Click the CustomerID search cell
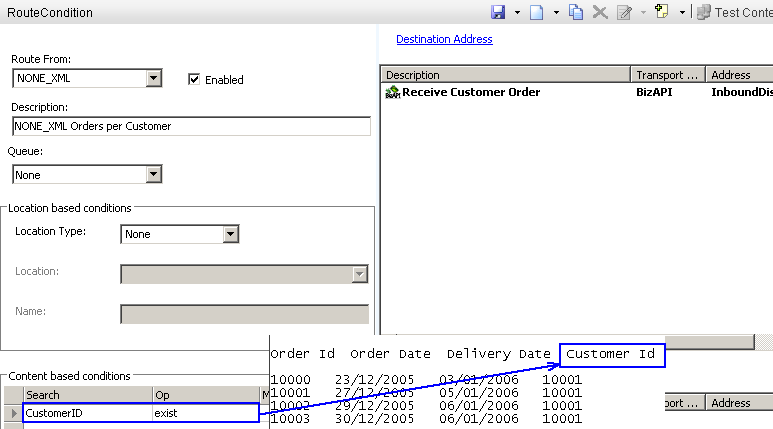This screenshot has width=773, height=429. pos(87,413)
